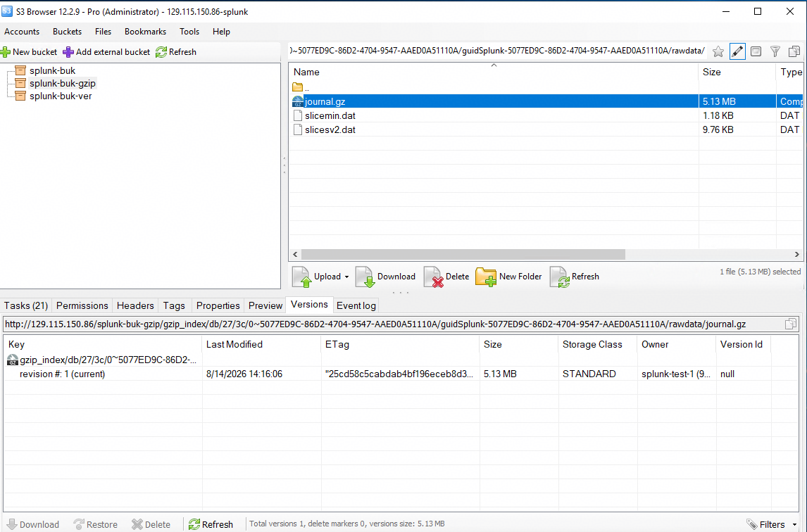The height and width of the screenshot is (532, 807).
Task: Open the Buckets menu
Action: point(67,32)
